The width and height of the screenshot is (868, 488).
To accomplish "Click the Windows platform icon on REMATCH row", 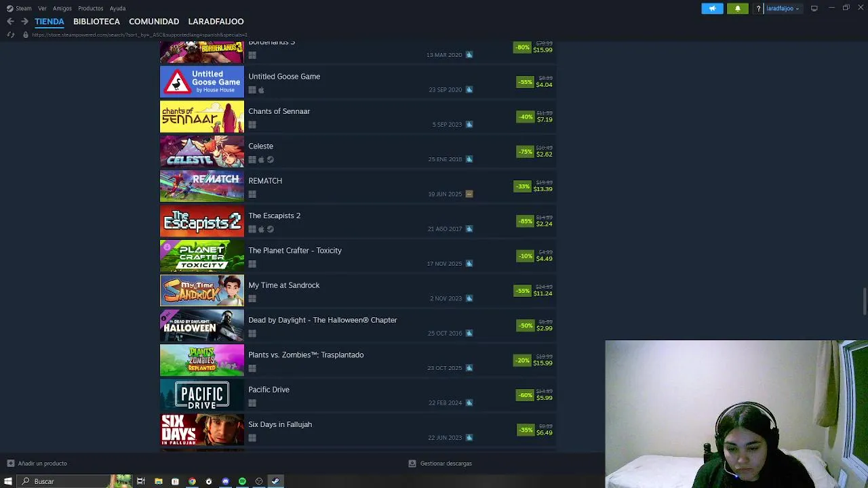I will tap(252, 195).
